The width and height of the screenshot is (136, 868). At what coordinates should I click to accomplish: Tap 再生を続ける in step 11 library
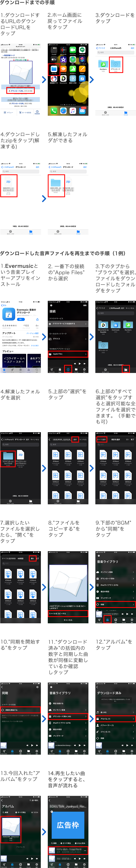[68, 704]
